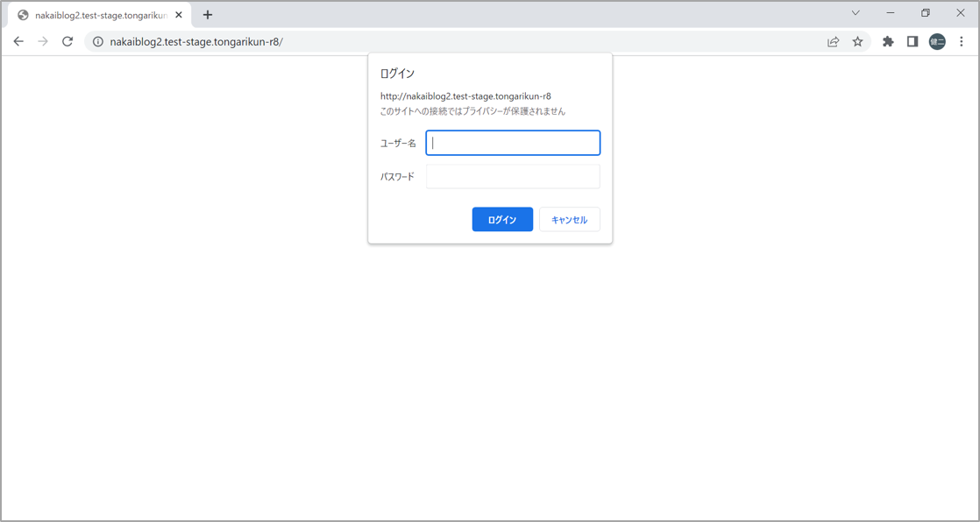Close the browser window
This screenshot has height=522, width=980.
pyautogui.click(x=961, y=13)
